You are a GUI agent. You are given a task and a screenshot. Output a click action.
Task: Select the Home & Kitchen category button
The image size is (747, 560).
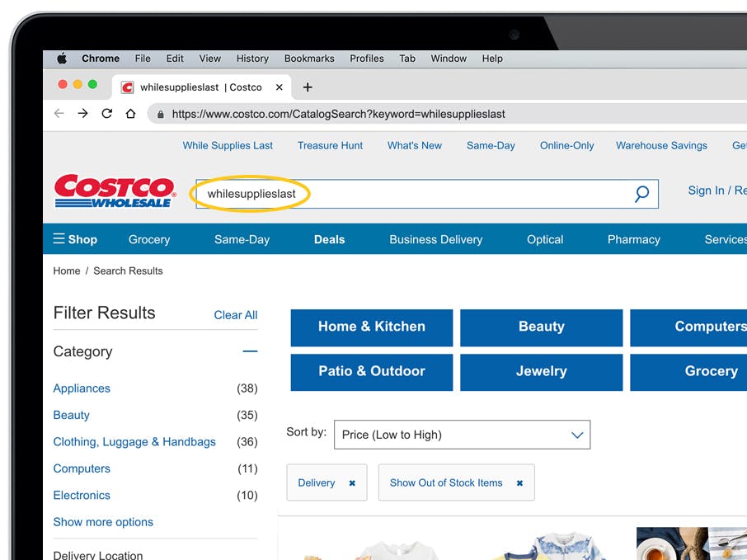(x=371, y=327)
